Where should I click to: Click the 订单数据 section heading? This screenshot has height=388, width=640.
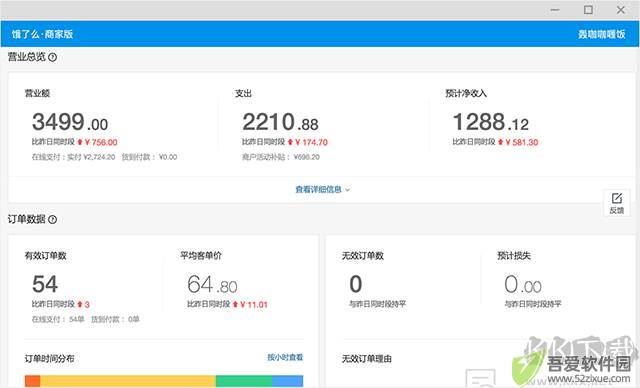(x=27, y=219)
